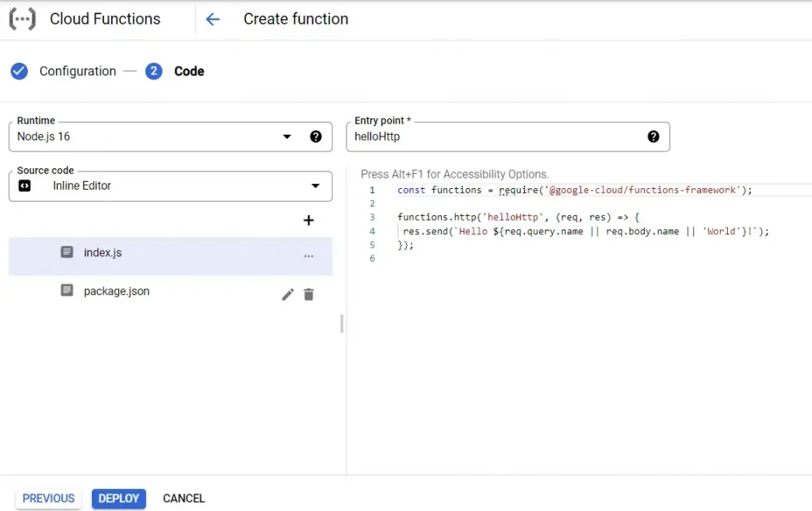Click code line 1 with require statement

pos(575,190)
